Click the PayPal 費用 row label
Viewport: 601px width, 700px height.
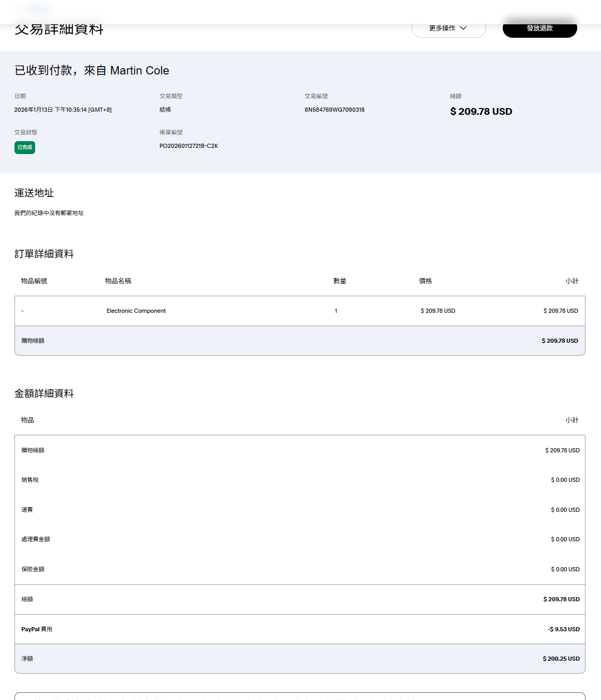(37, 629)
